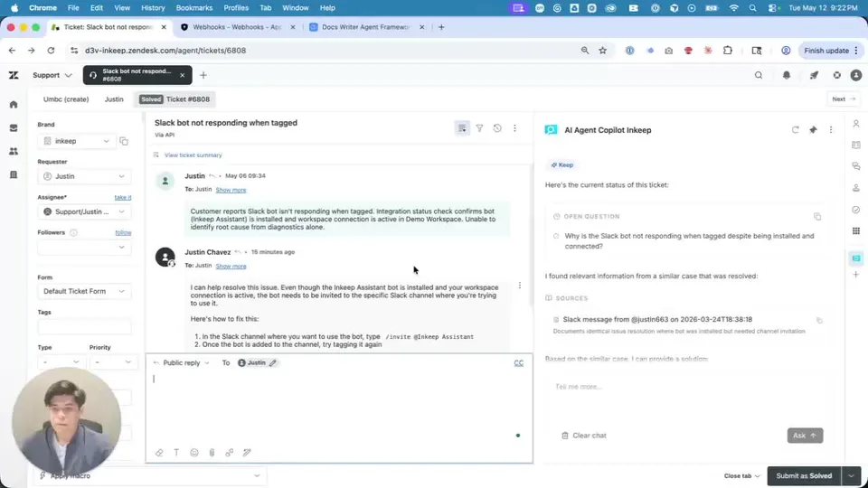The height and width of the screenshot is (488, 868).
Task: Show ticket events history icon
Action: (497, 128)
